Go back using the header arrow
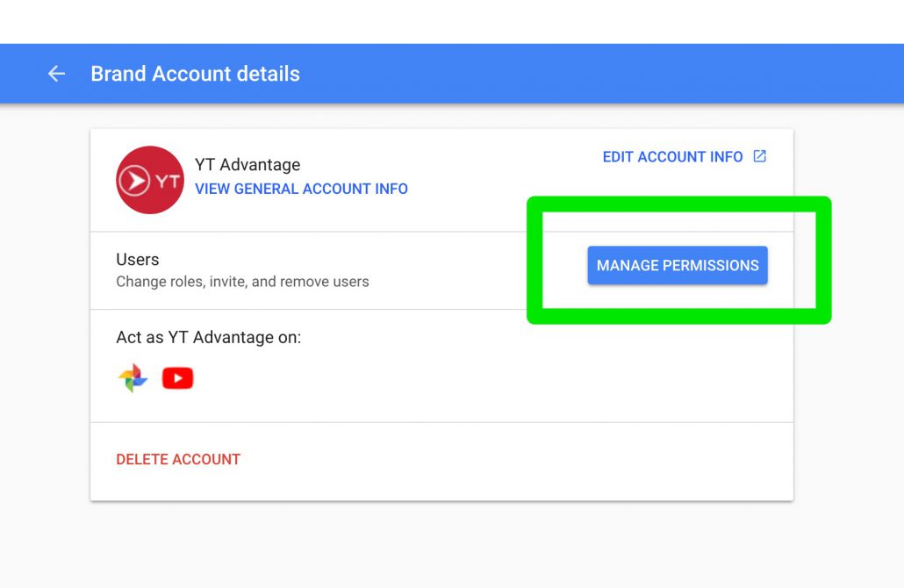Screen dimensions: 904x588 (56, 74)
